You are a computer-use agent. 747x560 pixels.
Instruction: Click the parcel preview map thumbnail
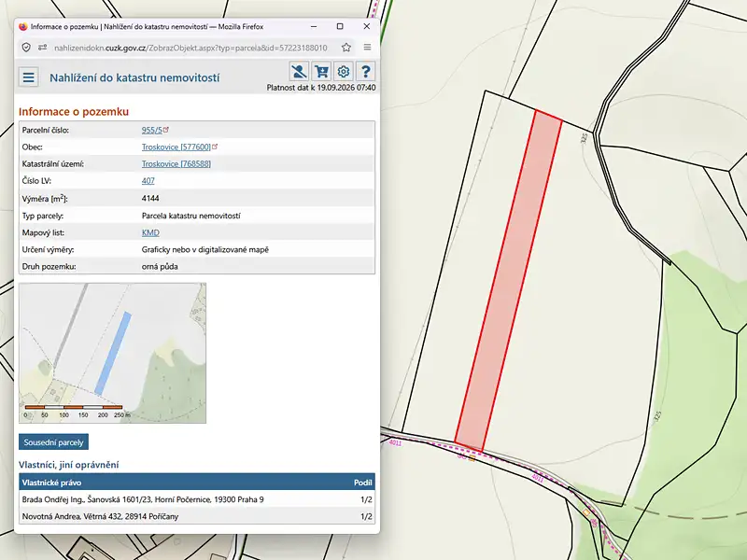112,353
